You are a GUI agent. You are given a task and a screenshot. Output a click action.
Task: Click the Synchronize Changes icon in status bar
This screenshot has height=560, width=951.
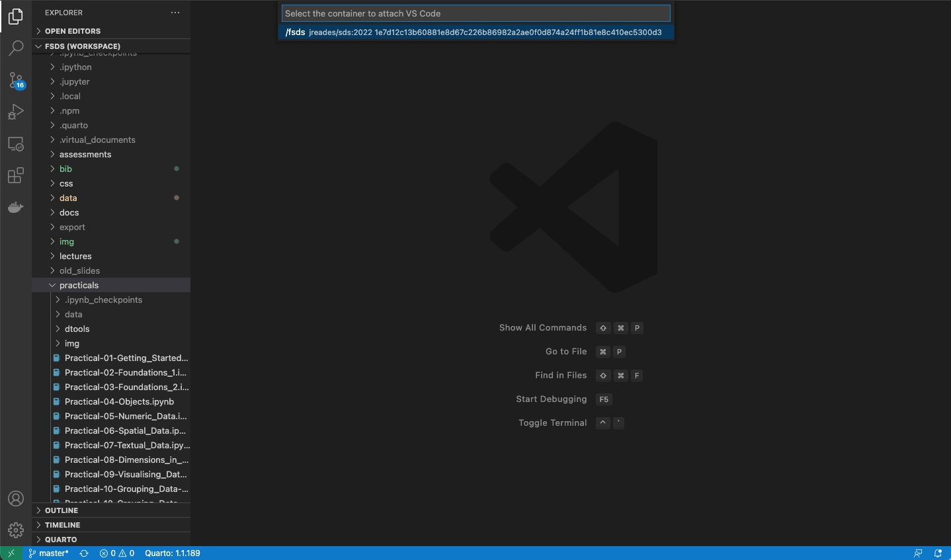(x=84, y=553)
